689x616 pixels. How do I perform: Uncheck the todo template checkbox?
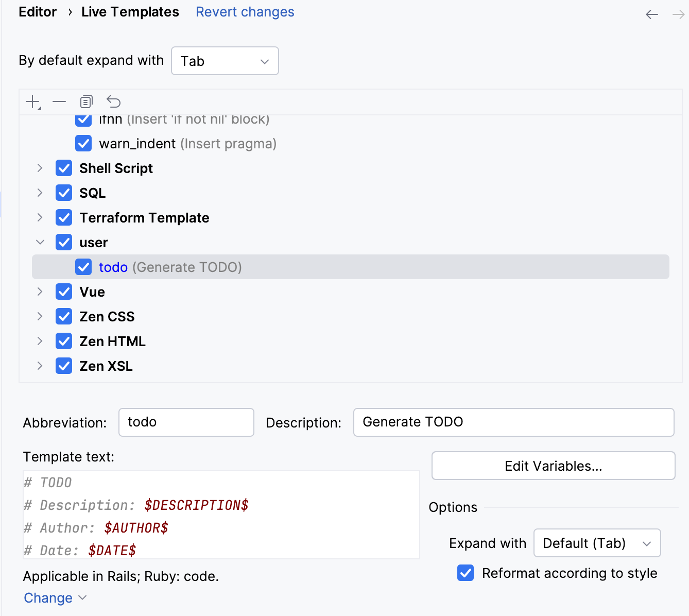tap(83, 267)
